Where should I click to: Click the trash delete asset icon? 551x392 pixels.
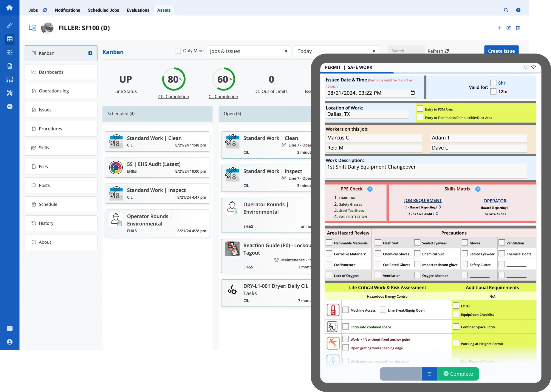(x=518, y=28)
